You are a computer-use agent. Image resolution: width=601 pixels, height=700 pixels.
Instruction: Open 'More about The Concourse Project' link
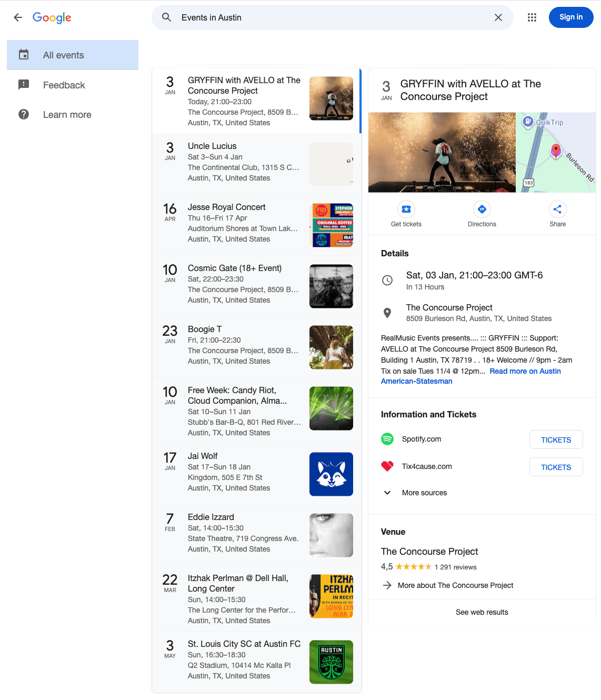click(x=456, y=585)
